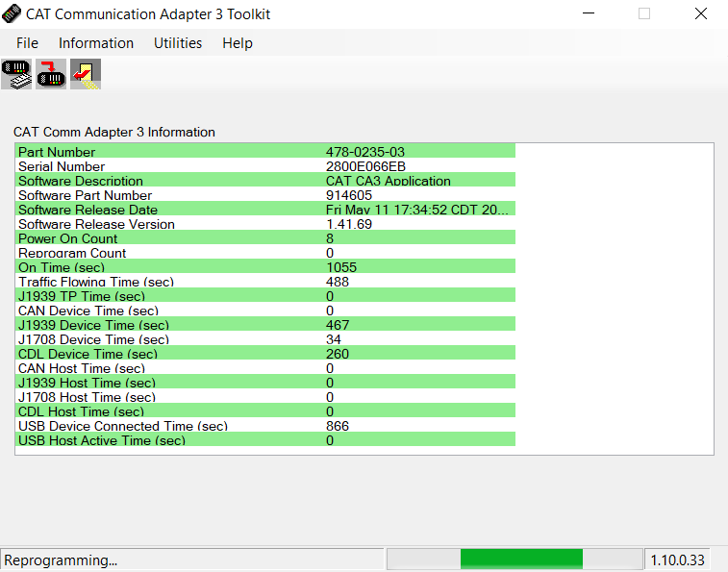The image size is (728, 572).
Task: Select the On Time (sec) row
Action: [265, 266]
